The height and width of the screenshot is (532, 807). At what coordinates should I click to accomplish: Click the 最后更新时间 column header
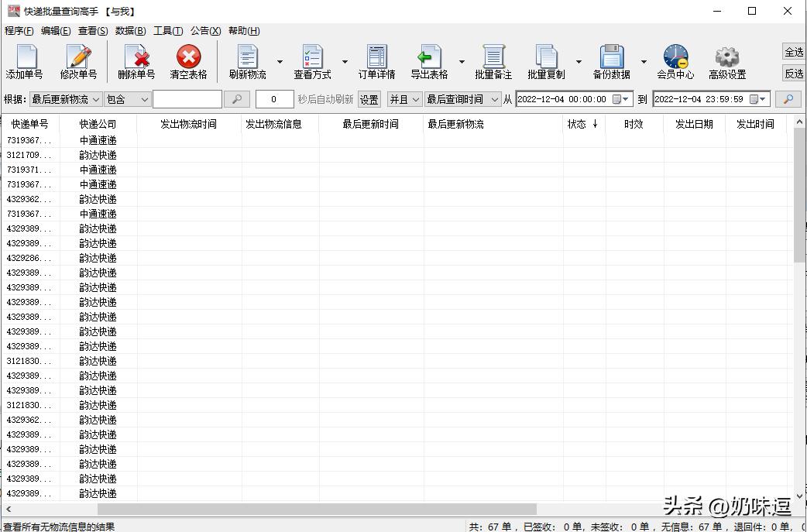(370, 124)
